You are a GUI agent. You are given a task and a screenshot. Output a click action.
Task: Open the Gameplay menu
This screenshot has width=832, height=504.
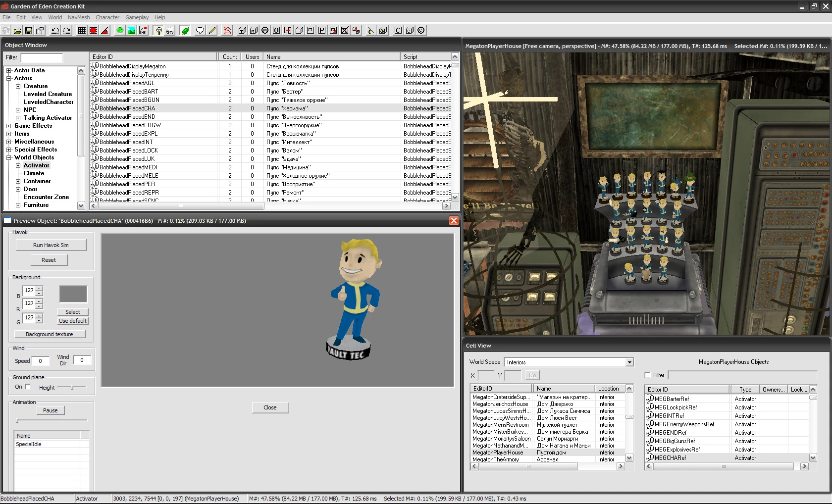coord(137,17)
